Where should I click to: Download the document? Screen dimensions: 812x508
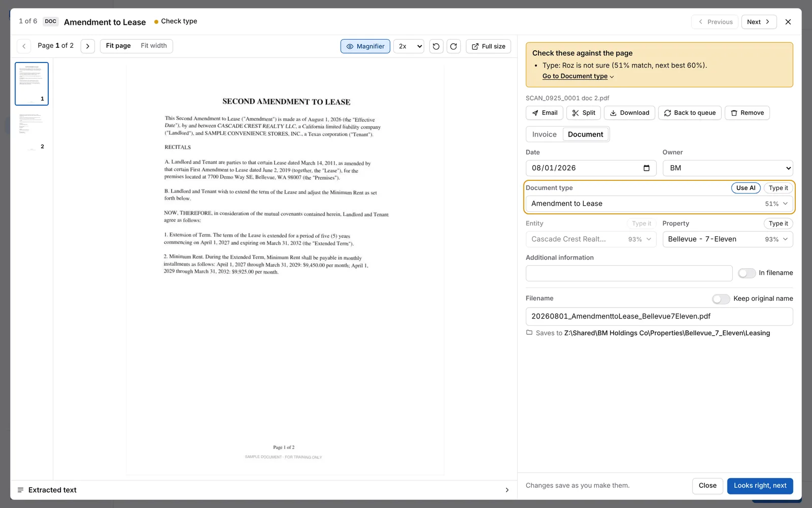tap(629, 113)
